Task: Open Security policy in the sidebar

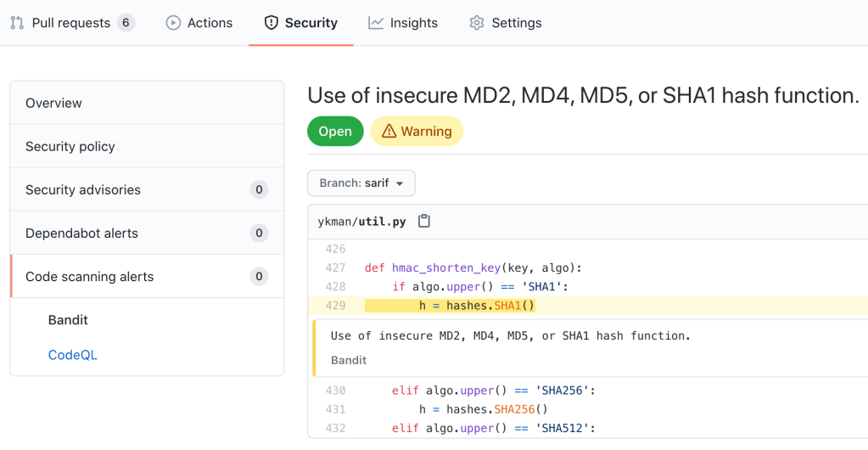Action: coord(70,146)
